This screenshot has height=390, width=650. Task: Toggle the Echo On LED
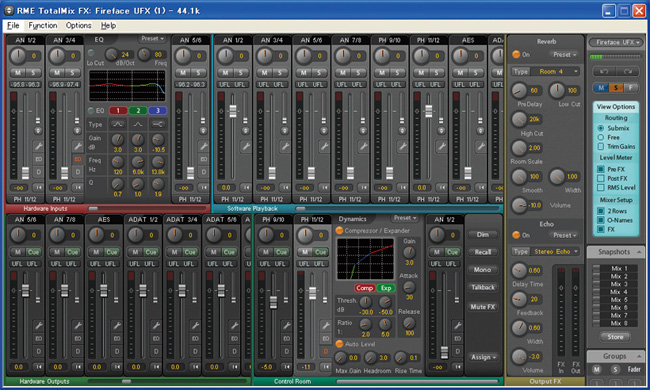pos(516,235)
